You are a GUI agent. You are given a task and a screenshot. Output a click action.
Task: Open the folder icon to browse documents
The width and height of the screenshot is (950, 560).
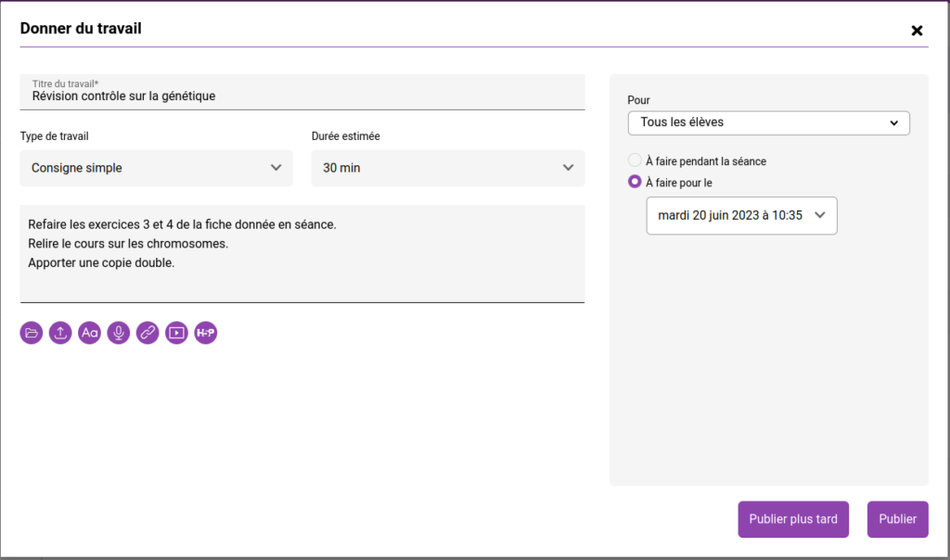pyautogui.click(x=32, y=333)
